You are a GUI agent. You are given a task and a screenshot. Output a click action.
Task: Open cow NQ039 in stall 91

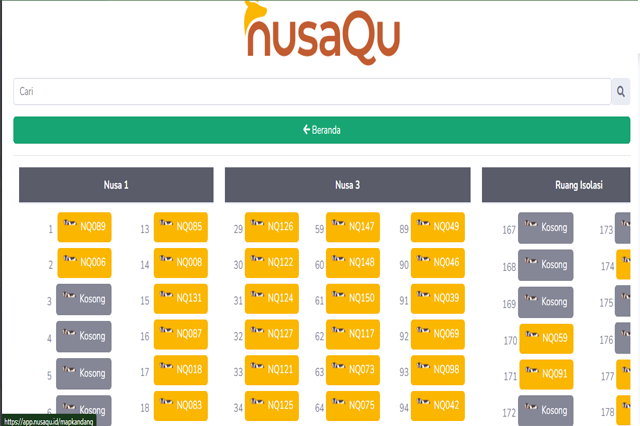(x=438, y=299)
